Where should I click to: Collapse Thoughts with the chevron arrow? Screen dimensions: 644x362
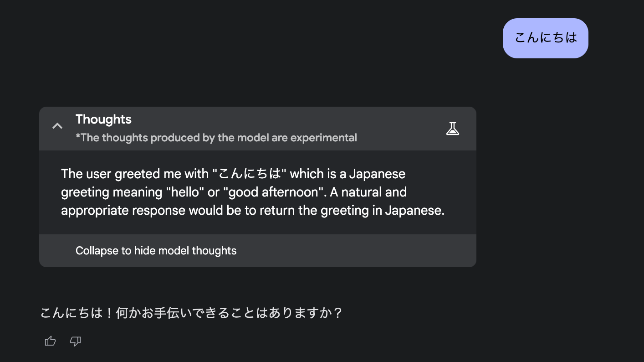(57, 126)
